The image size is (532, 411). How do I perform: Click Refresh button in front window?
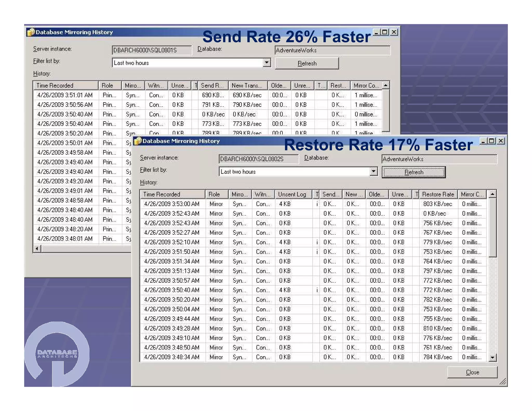click(414, 172)
